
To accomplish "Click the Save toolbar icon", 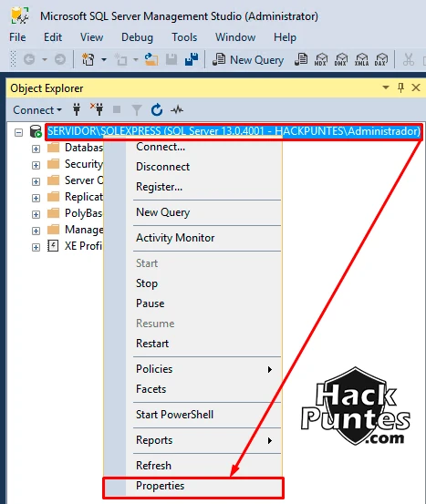I will click(171, 60).
